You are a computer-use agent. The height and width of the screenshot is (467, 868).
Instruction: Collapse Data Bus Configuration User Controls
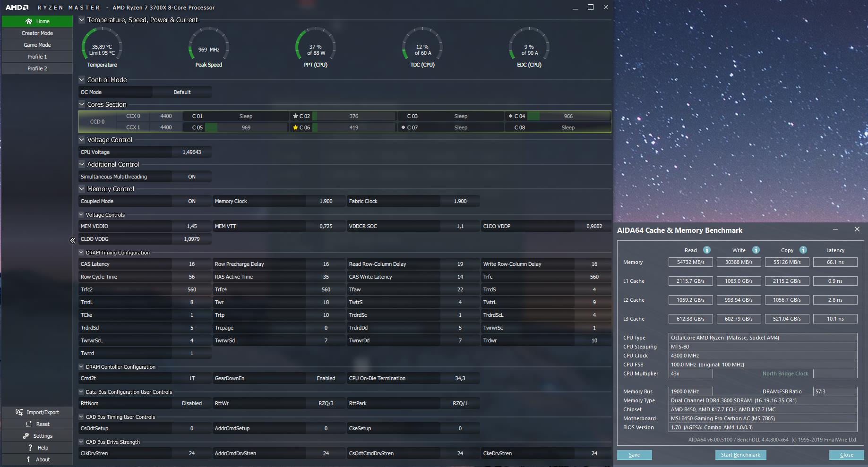tap(81, 392)
